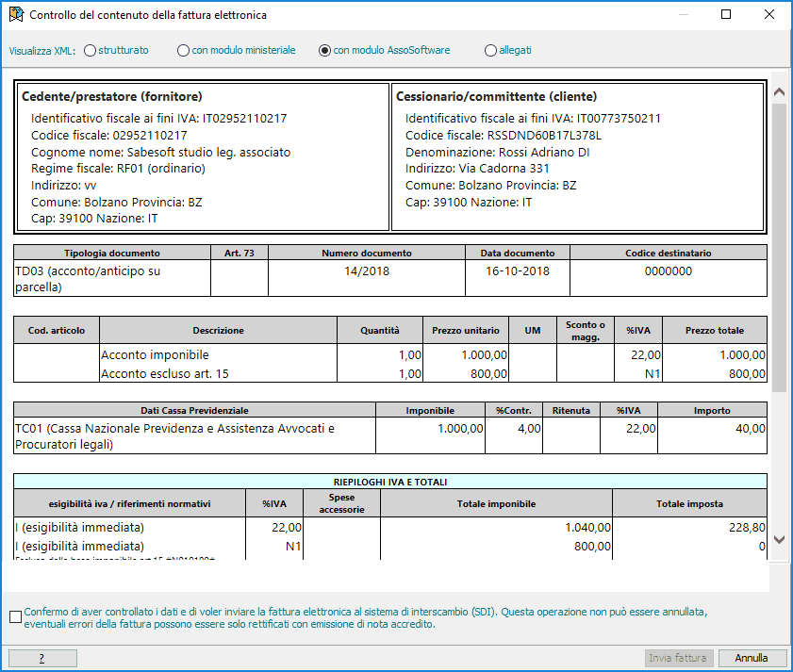This screenshot has height=672, width=793.
Task: Click the 'Art. 73' column header
Action: 240,253
